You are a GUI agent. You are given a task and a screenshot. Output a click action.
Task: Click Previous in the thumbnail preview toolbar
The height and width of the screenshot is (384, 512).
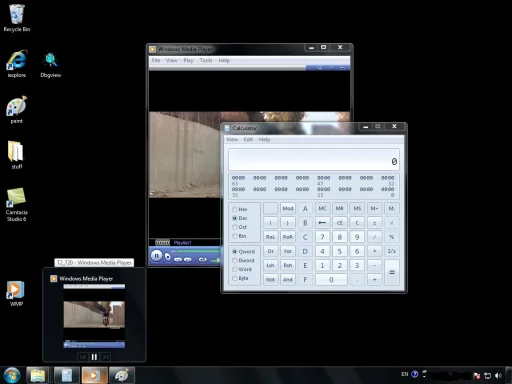83,357
